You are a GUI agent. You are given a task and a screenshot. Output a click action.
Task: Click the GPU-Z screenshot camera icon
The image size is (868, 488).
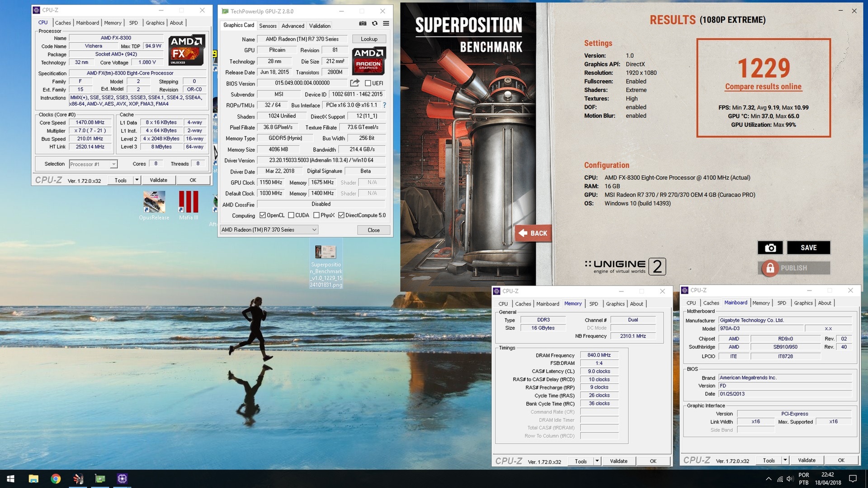tap(363, 23)
